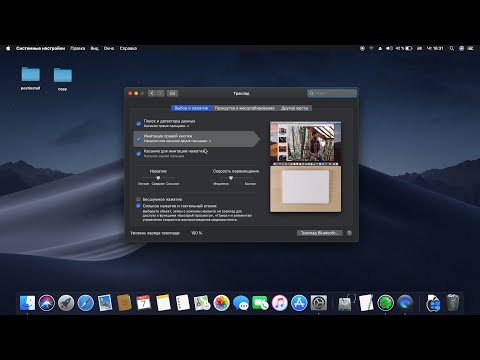The height and width of the screenshot is (360, 480).
Task: Toggle Сильное нажатие и тактильный отклик checkbox
Action: pos(138,206)
